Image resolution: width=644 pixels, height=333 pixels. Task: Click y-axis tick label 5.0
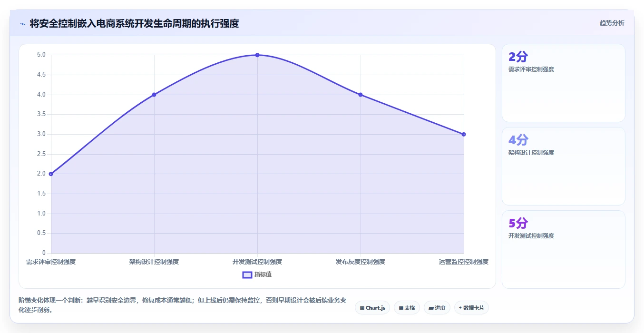(x=41, y=55)
